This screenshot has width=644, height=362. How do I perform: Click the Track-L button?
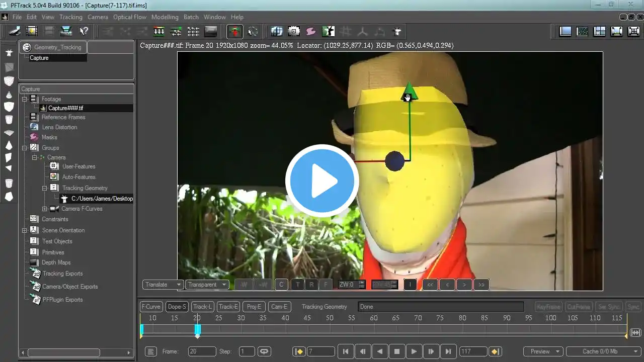pos(203,307)
